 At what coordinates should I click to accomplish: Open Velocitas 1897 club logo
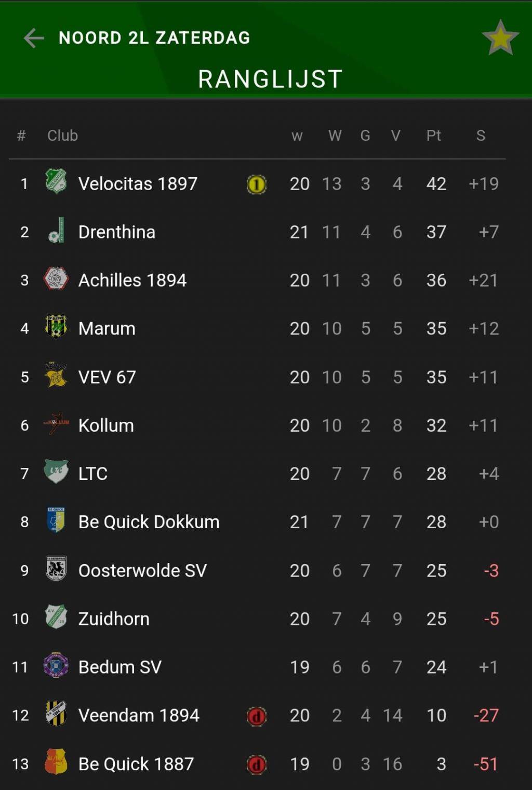56,181
